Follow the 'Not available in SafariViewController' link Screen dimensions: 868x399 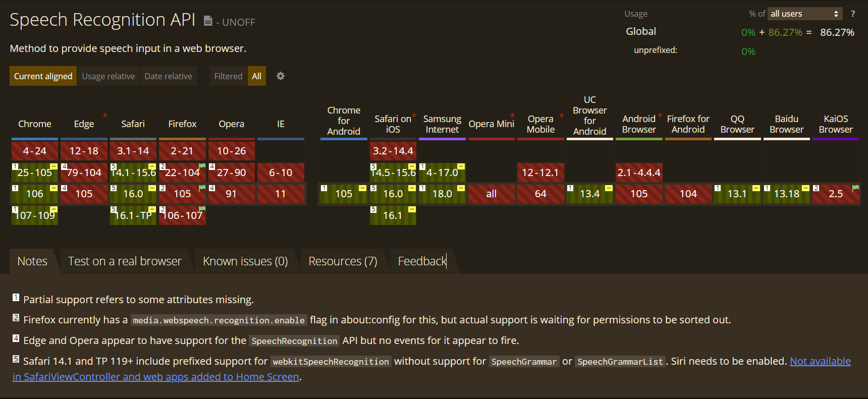pos(820,361)
